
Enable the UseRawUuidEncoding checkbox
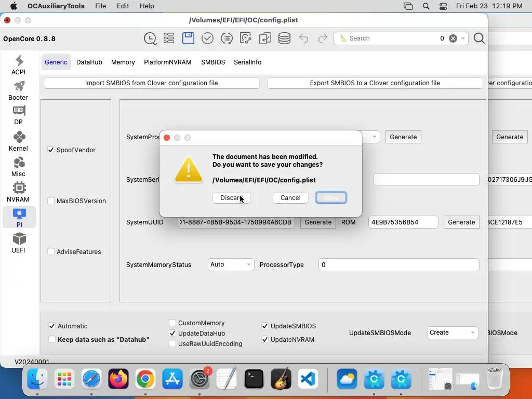172,343
